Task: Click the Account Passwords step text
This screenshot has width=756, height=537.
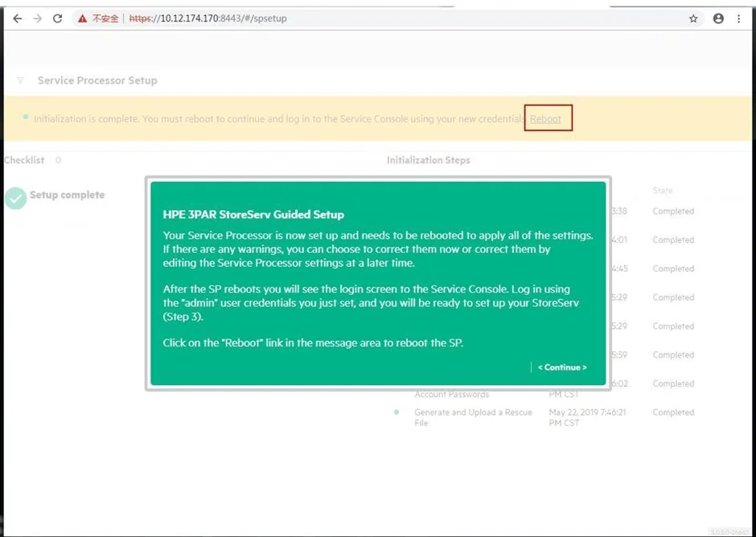Action: [x=452, y=395]
